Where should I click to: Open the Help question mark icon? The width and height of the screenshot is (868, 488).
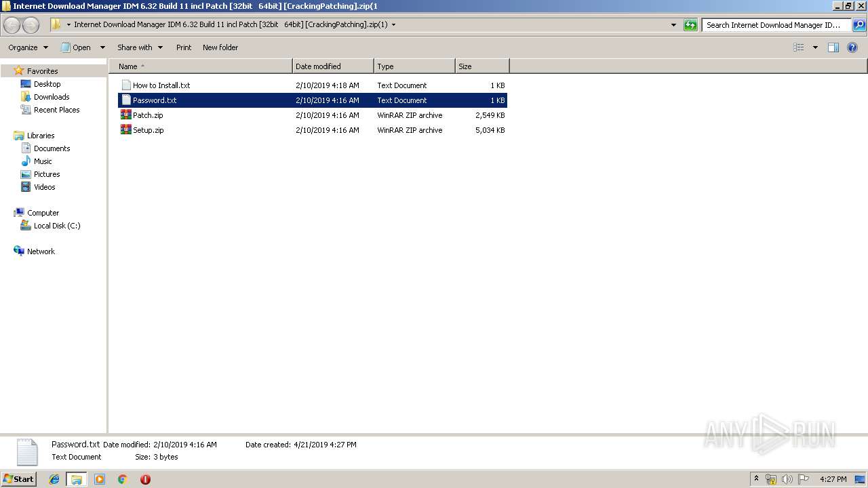(853, 47)
